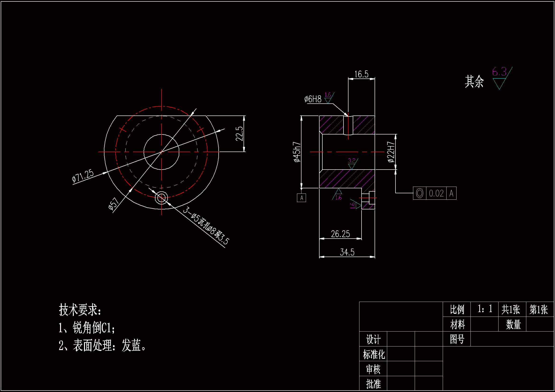This screenshot has height=392, width=555.
Task: Expand the 数量 quantity cell
Action: 513,325
